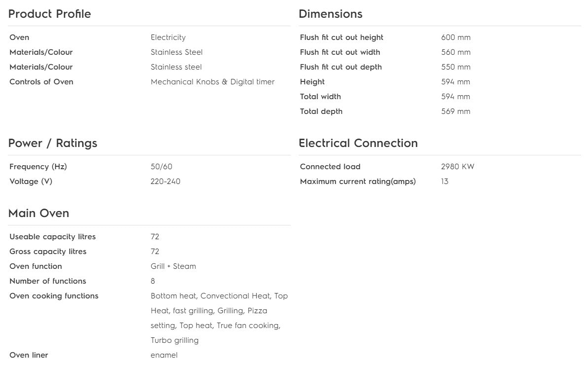Image resolution: width=588 pixels, height=368 pixels.
Task: Select the 2980 KW value
Action: pyautogui.click(x=457, y=167)
